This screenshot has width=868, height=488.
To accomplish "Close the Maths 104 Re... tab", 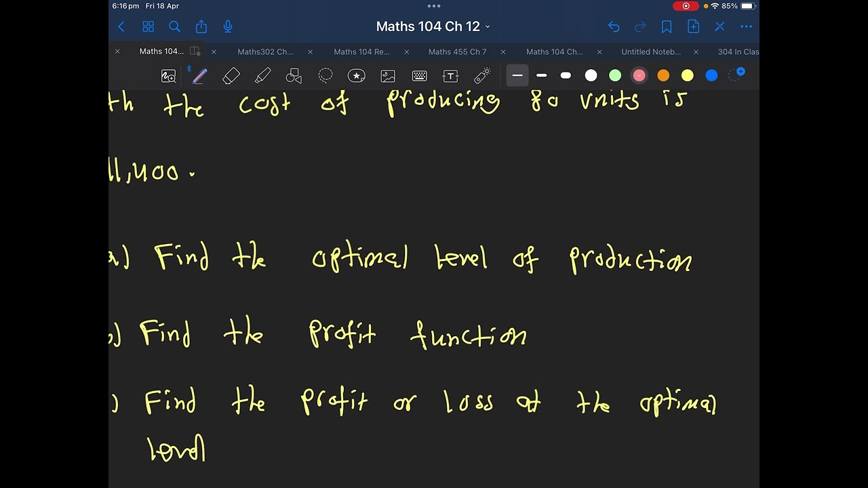I will coord(310,52).
